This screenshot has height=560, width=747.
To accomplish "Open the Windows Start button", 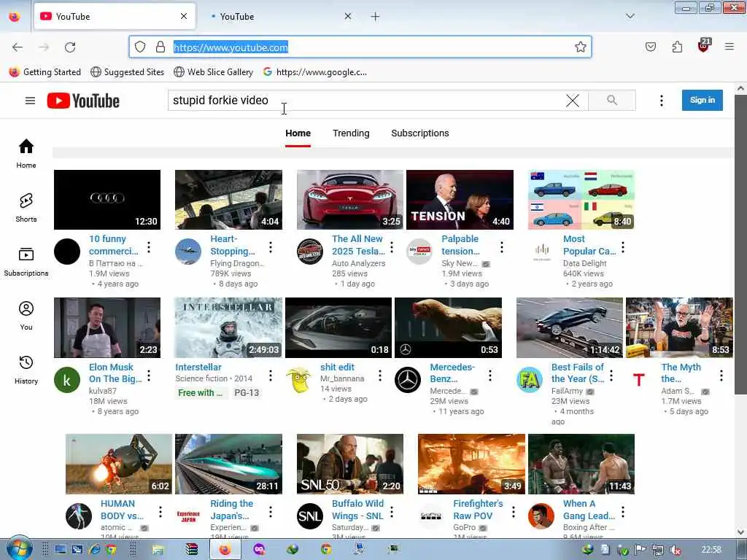I will 19,548.
